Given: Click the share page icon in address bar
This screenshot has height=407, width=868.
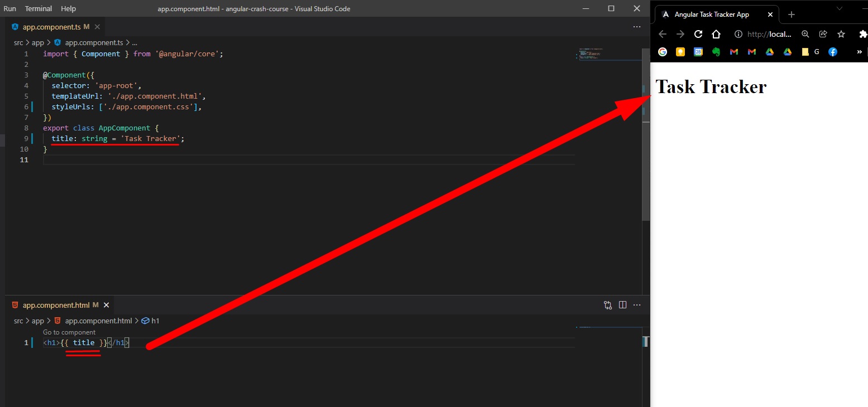Looking at the screenshot, I should coord(823,34).
